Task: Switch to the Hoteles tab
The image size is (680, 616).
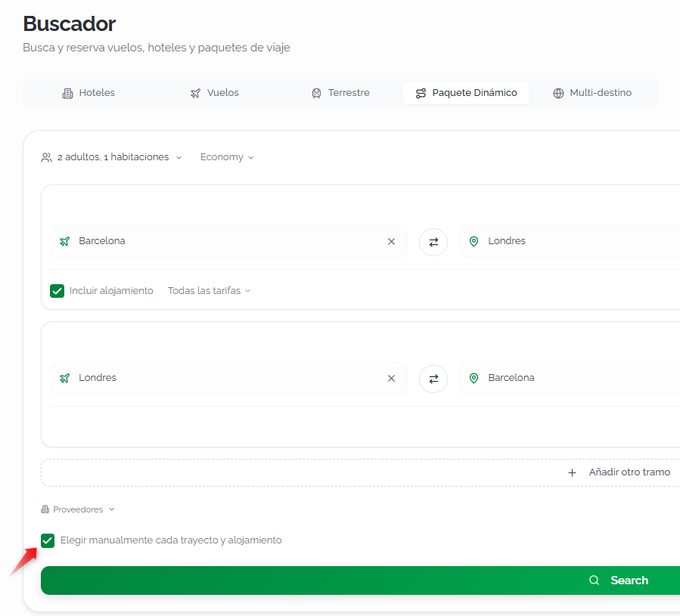Action: [88, 93]
